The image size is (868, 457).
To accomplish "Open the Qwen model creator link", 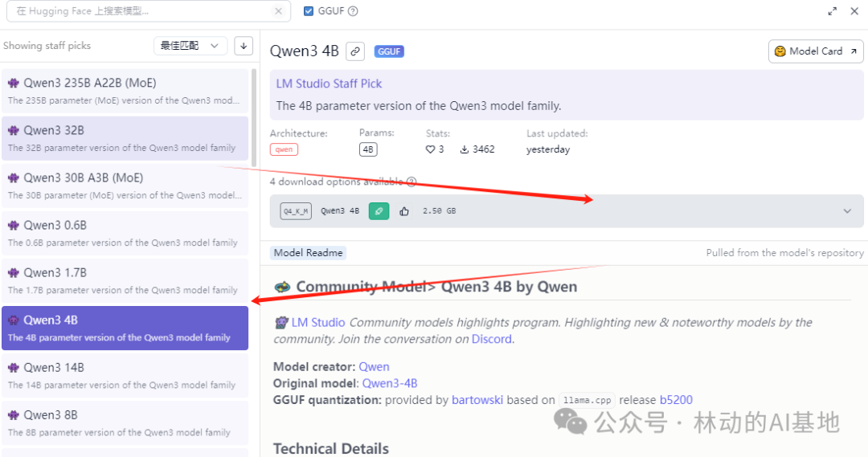I will click(x=375, y=367).
